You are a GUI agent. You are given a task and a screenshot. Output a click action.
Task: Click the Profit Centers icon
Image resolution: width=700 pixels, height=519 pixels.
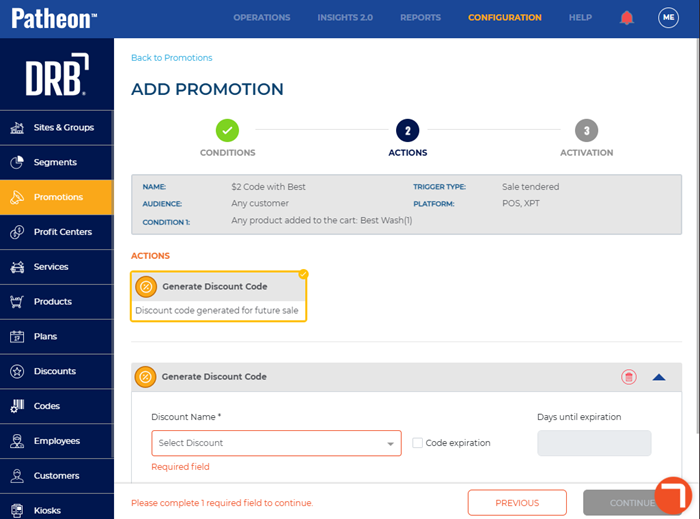click(x=17, y=232)
